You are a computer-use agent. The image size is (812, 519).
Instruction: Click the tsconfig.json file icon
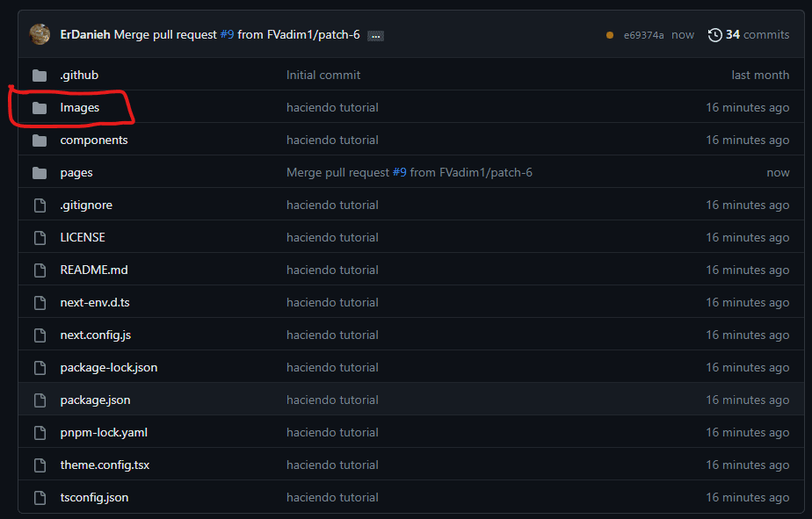(x=40, y=498)
